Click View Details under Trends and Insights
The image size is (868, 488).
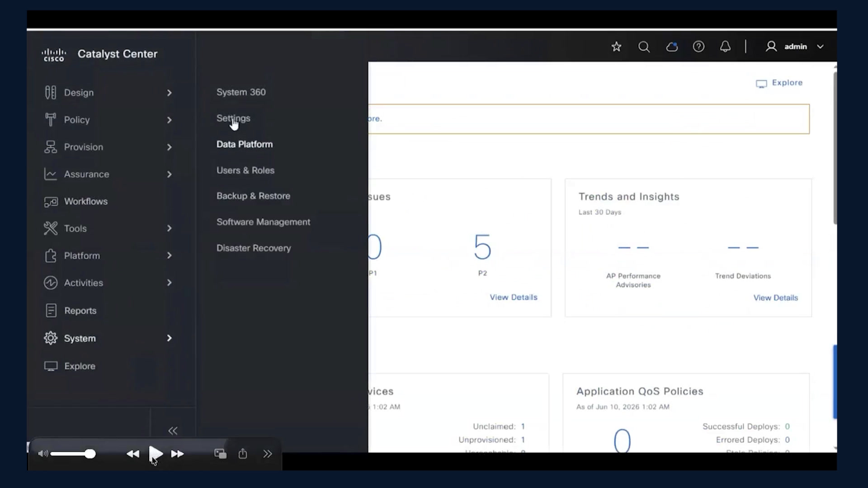point(775,298)
